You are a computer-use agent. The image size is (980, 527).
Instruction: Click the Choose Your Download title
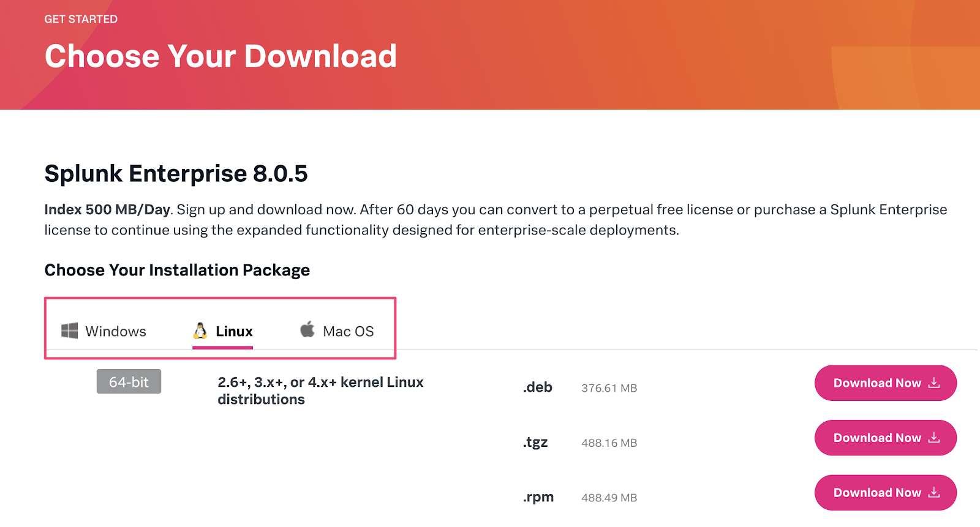(x=221, y=56)
